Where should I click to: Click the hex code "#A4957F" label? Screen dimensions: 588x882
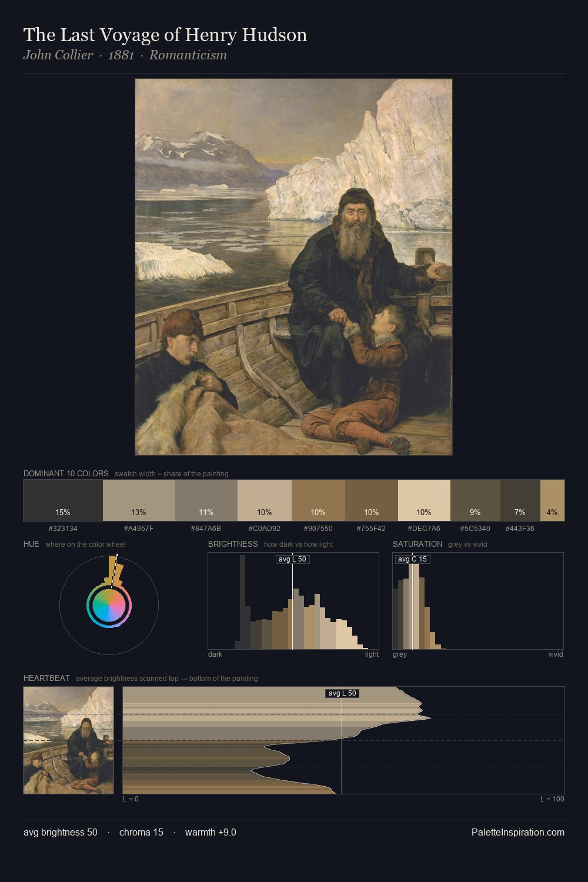139,529
